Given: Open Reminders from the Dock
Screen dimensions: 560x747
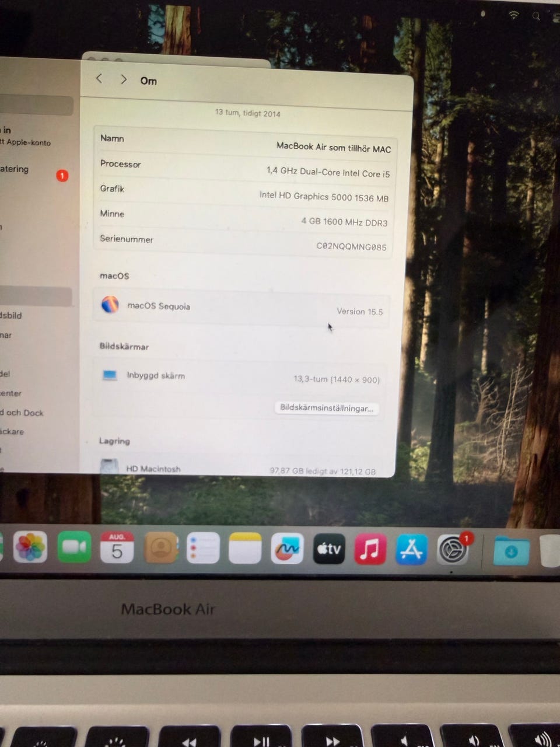Looking at the screenshot, I should tap(203, 549).
